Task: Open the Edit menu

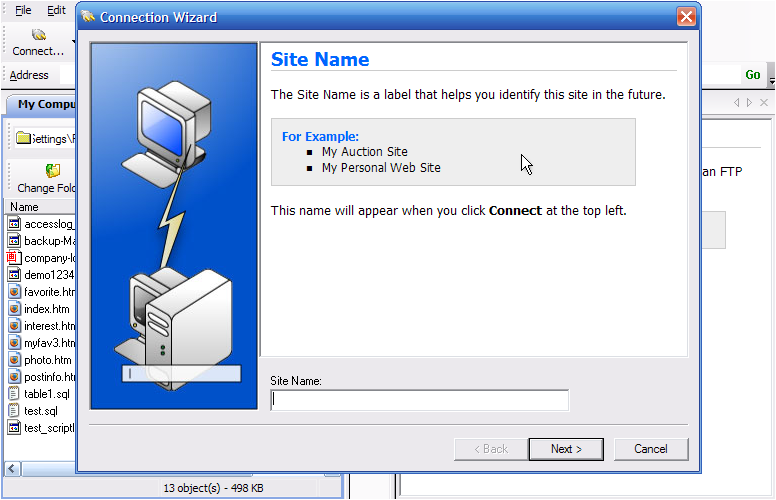Action: point(56,10)
